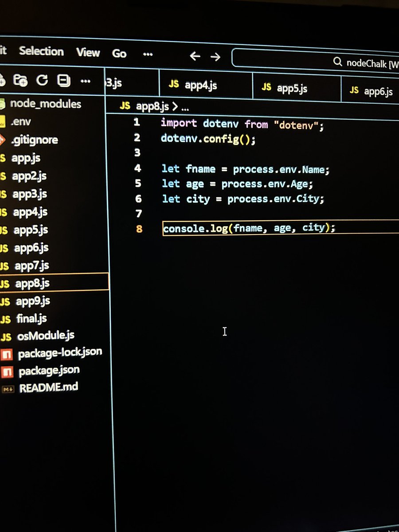Switch to the app6.js tab
This screenshot has height=532, width=399.
370,90
